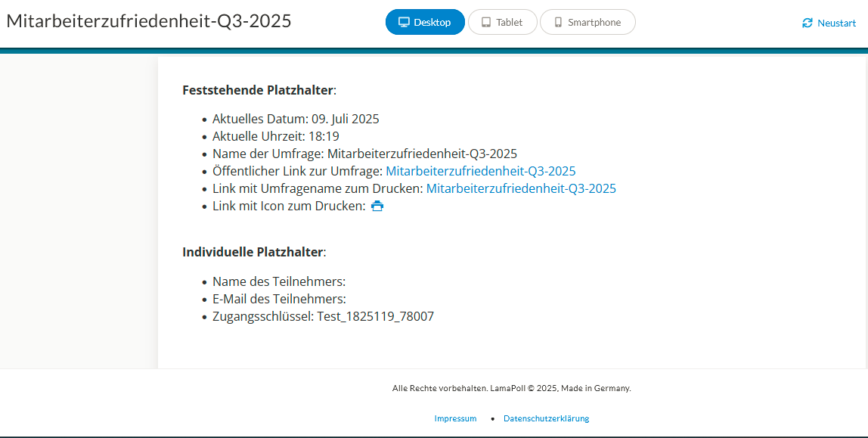868x438 pixels.
Task: Click the Aktuelles Datum line
Action: tap(296, 119)
